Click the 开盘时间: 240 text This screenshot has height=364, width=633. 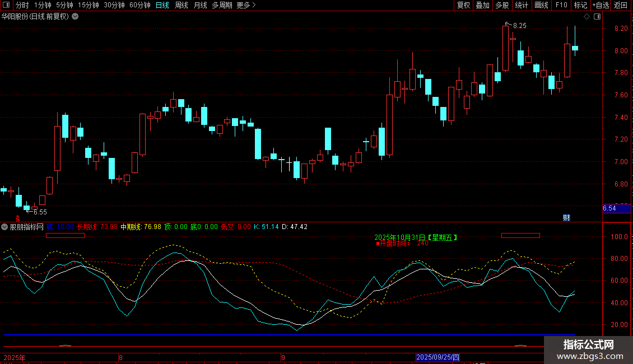point(402,244)
